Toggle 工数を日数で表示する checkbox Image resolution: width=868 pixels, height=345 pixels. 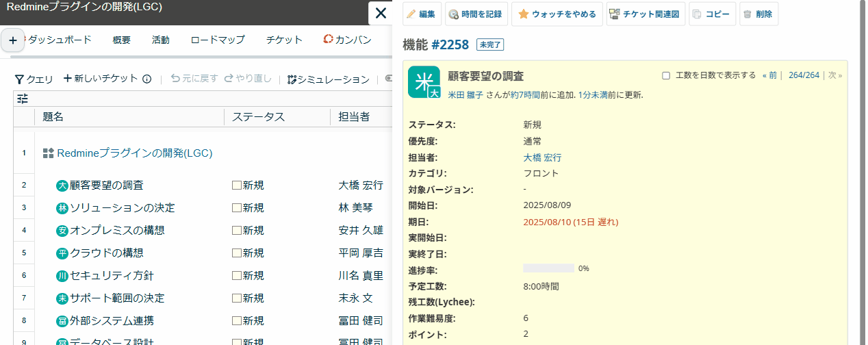click(x=666, y=75)
